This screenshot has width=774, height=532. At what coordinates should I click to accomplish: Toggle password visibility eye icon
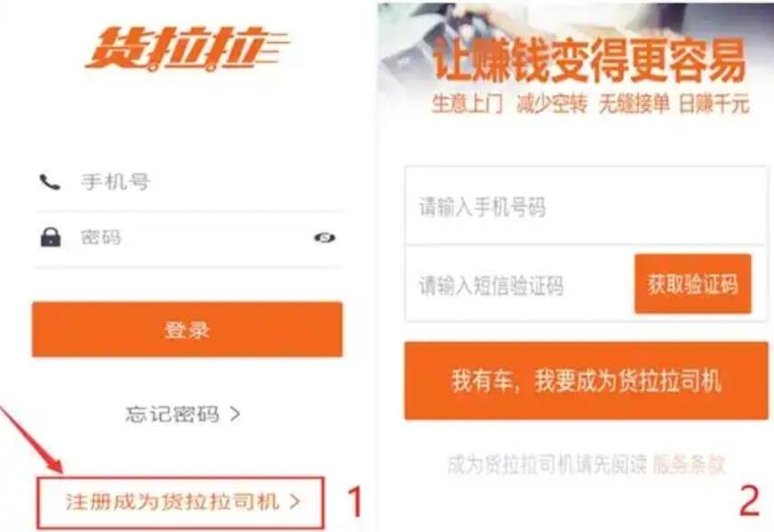(x=325, y=238)
